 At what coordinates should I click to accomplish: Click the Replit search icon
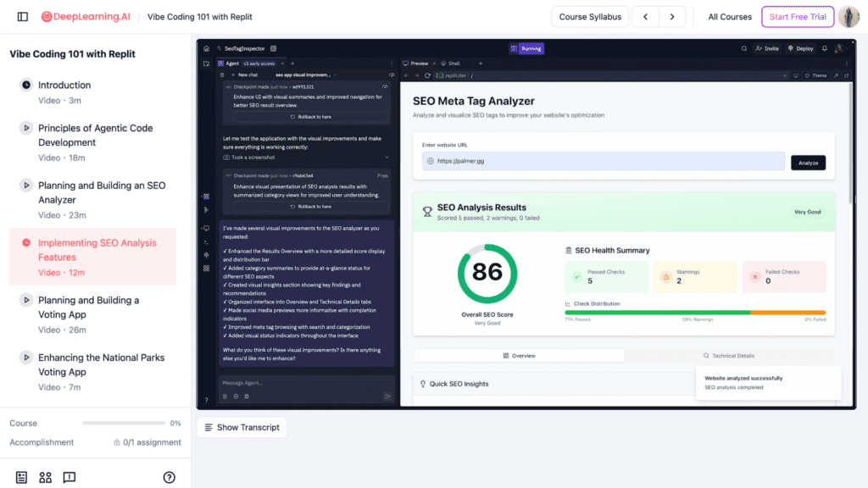click(744, 48)
